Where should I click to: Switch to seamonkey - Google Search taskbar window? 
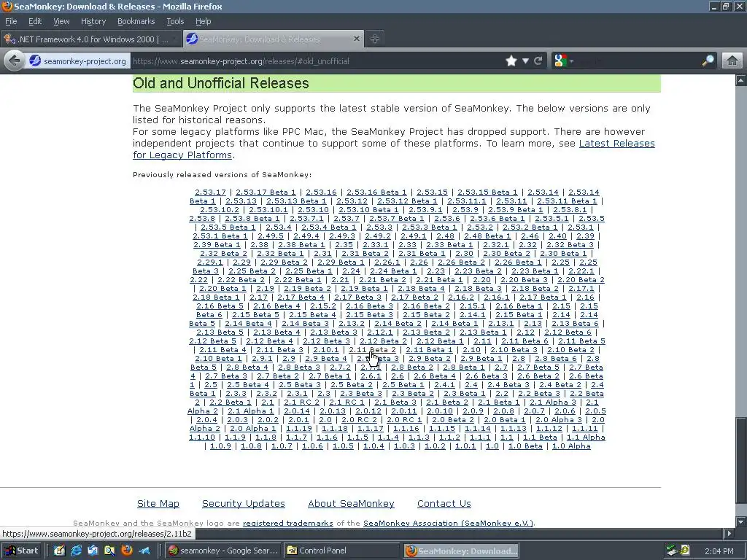(223, 551)
